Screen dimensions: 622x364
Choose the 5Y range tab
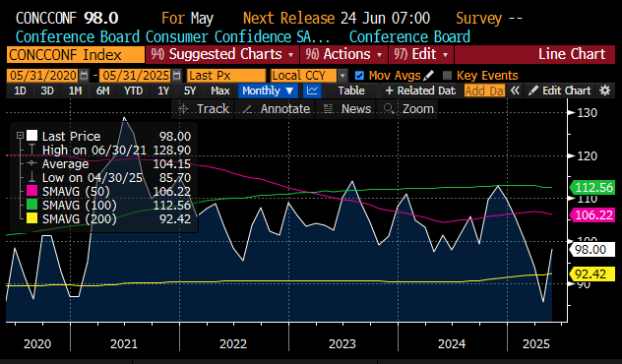click(x=190, y=91)
